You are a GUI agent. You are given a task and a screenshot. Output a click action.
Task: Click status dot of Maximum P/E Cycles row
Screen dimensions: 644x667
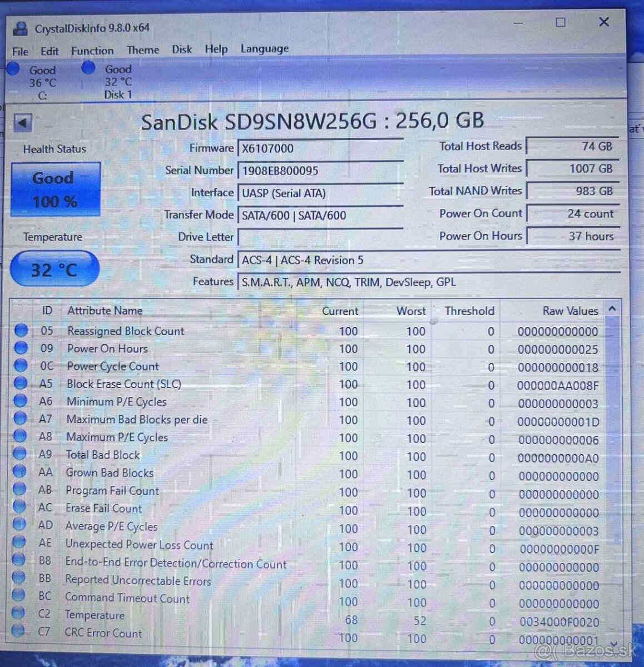(20, 436)
